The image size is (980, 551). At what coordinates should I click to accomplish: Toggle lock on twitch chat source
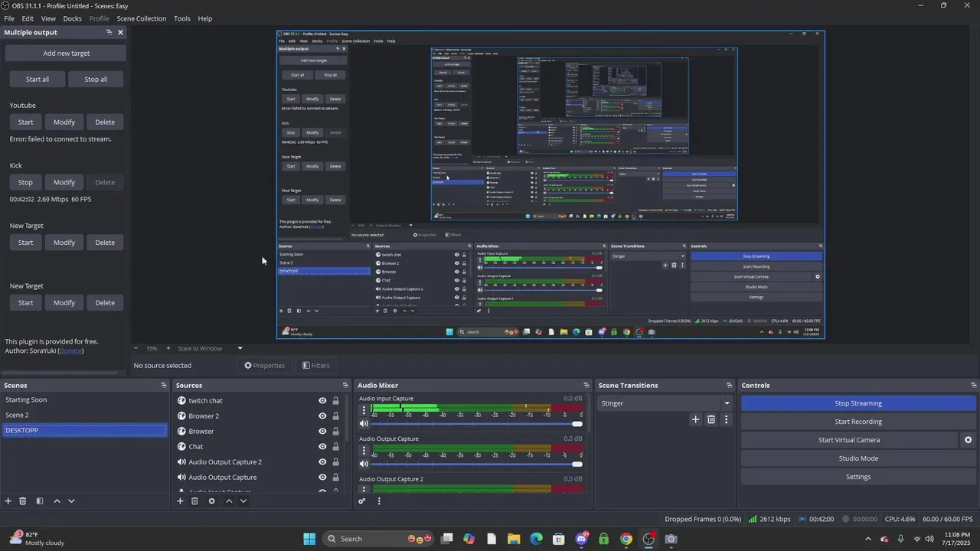pyautogui.click(x=335, y=400)
